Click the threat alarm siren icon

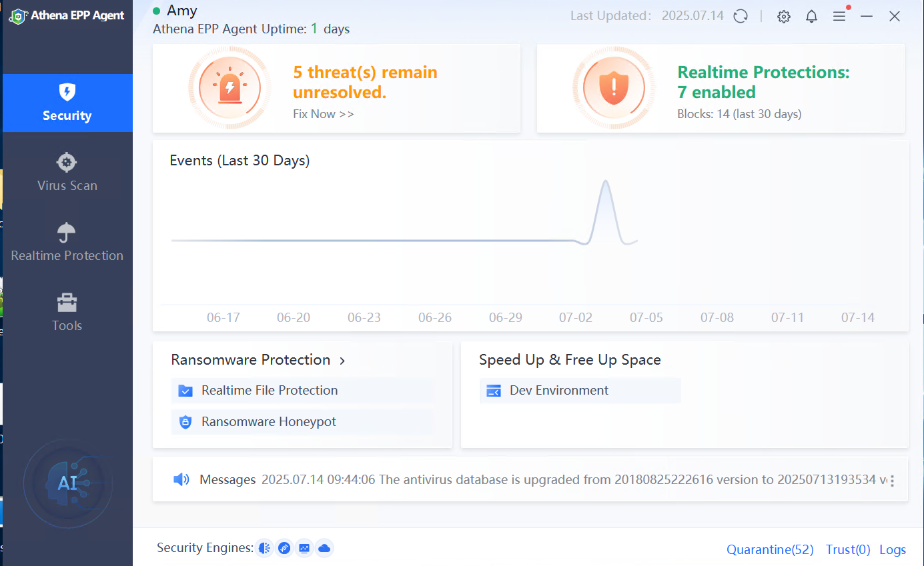[x=229, y=87]
